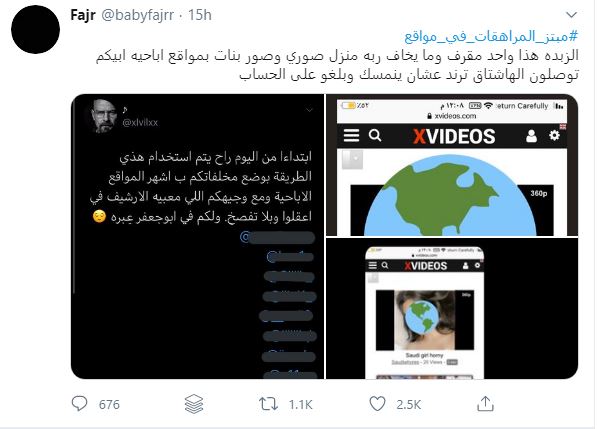Open the tweet options chevron at top right
Screen dimensions: 598x429
tap(571, 15)
